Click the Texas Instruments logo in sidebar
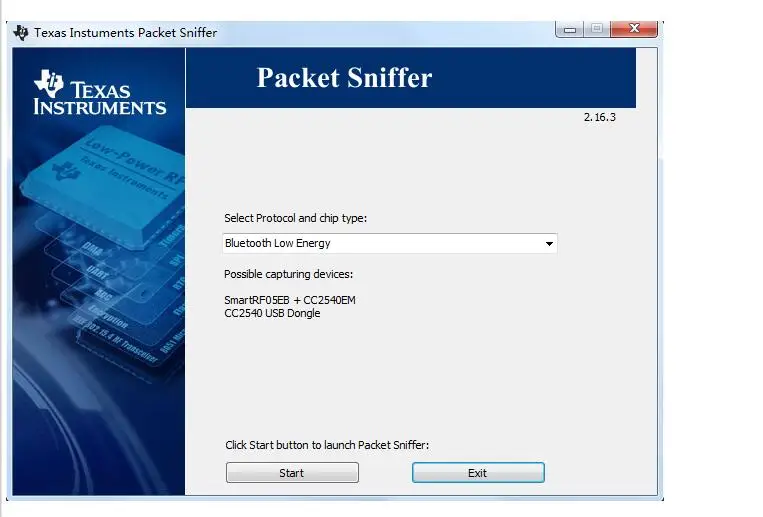 tap(100, 92)
